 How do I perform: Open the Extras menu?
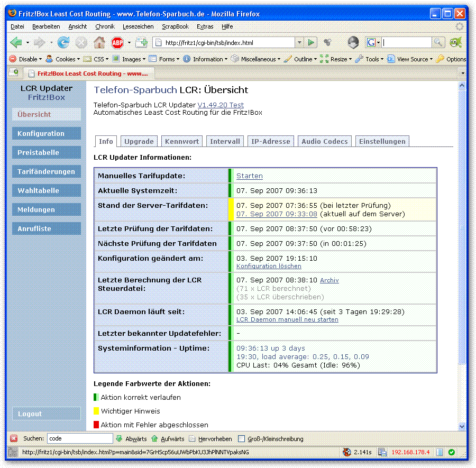click(x=205, y=26)
